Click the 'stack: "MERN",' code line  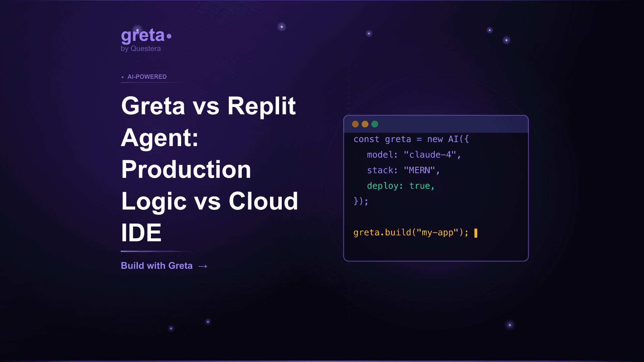(x=403, y=170)
